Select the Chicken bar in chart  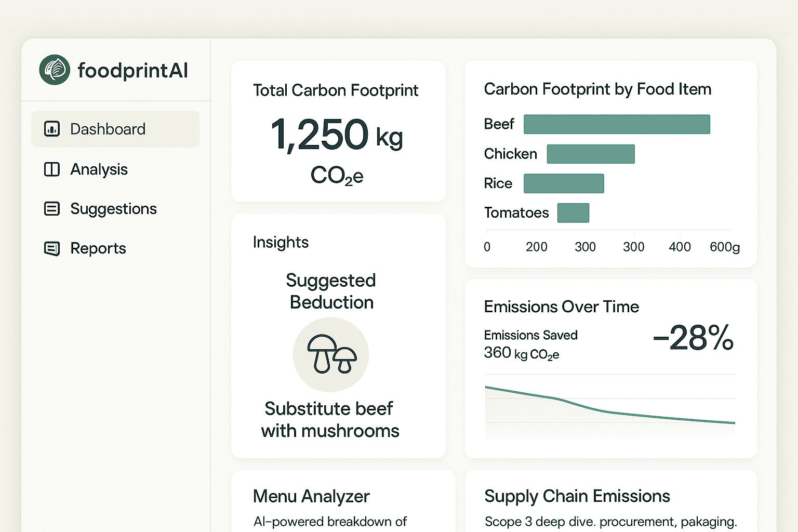point(591,154)
